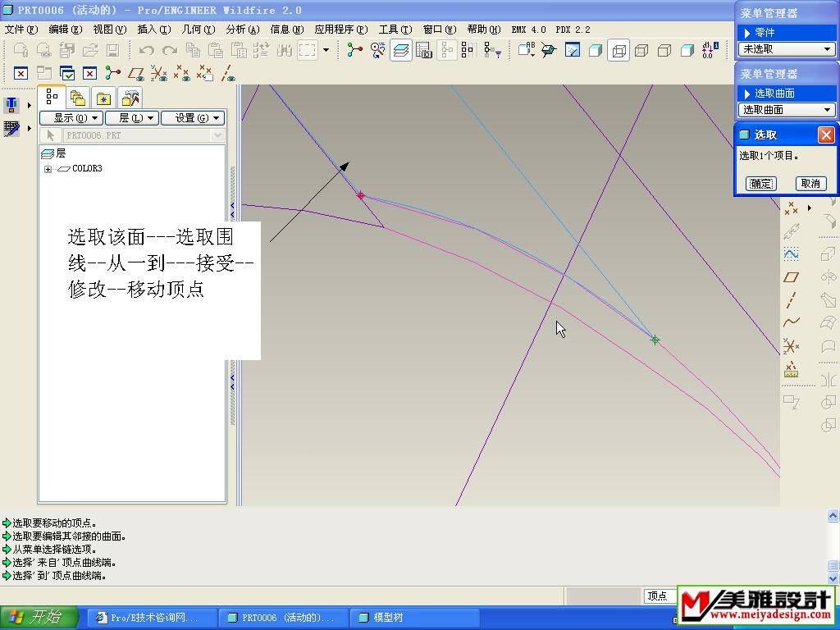
Task: Select the wireframe display mode icon
Action: pyautogui.click(x=619, y=50)
